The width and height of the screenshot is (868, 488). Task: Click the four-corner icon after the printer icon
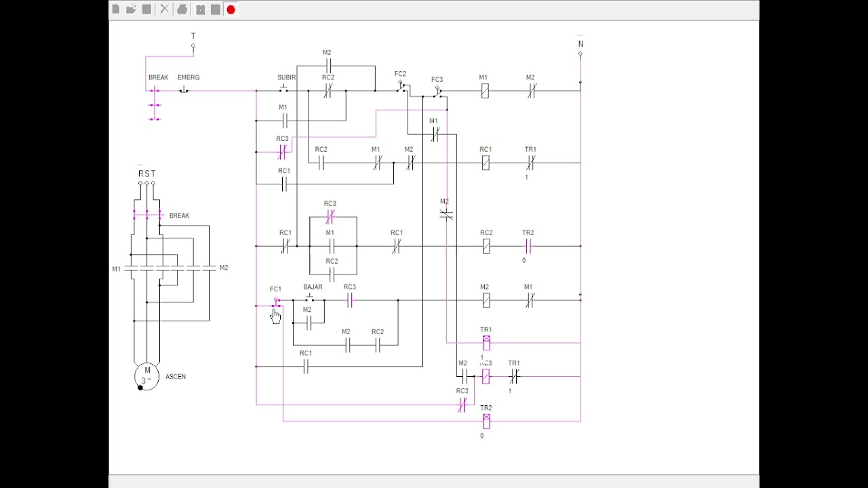point(201,9)
